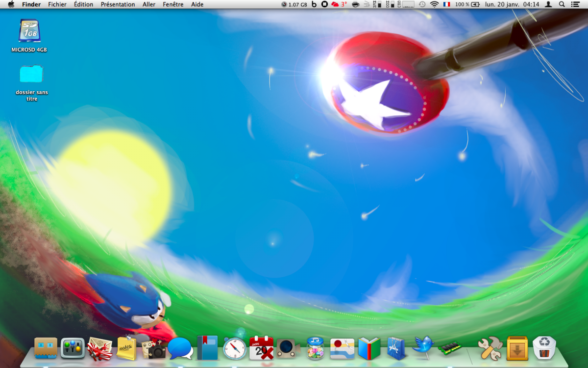Launch Twitter blue bird icon
Viewport: 588px width, 368px height.
coord(423,346)
